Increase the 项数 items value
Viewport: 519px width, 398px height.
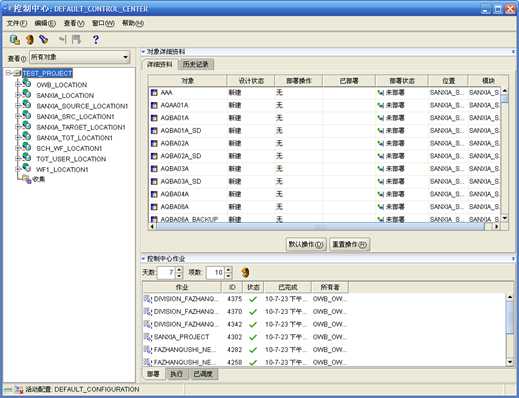pyautogui.click(x=228, y=270)
